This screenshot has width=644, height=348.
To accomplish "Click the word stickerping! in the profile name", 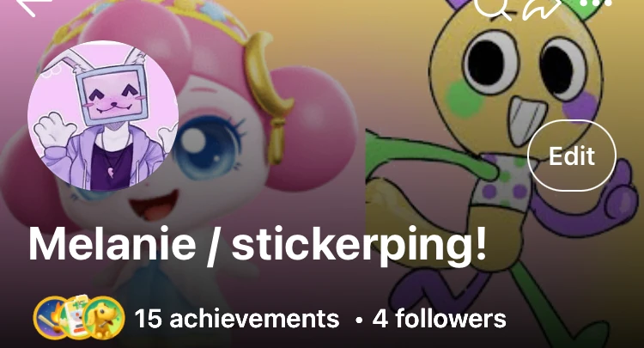I will click(x=360, y=246).
